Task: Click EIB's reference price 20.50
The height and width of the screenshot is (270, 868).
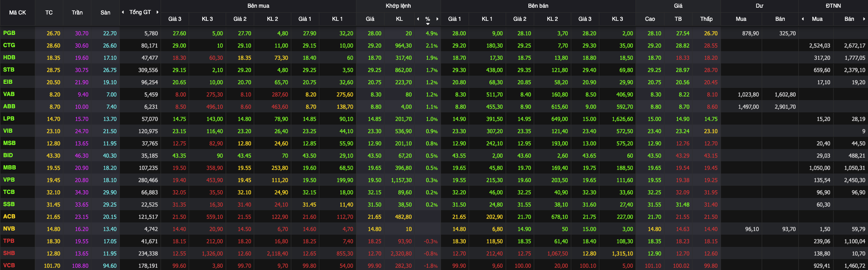Action: (x=53, y=82)
